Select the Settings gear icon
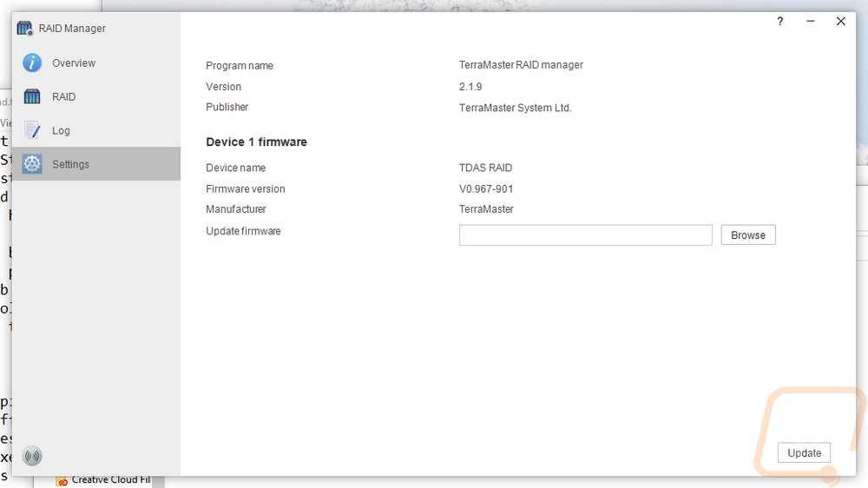Screen dimensions: 868x488 [32, 164]
